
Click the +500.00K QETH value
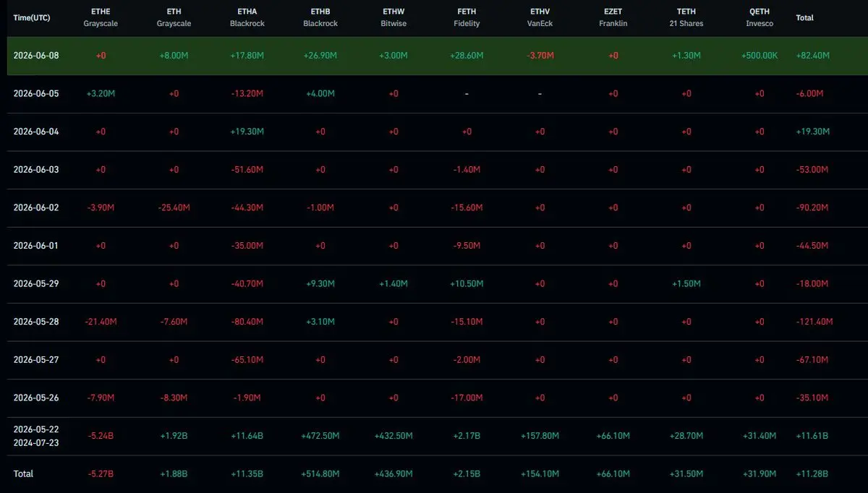(759, 56)
